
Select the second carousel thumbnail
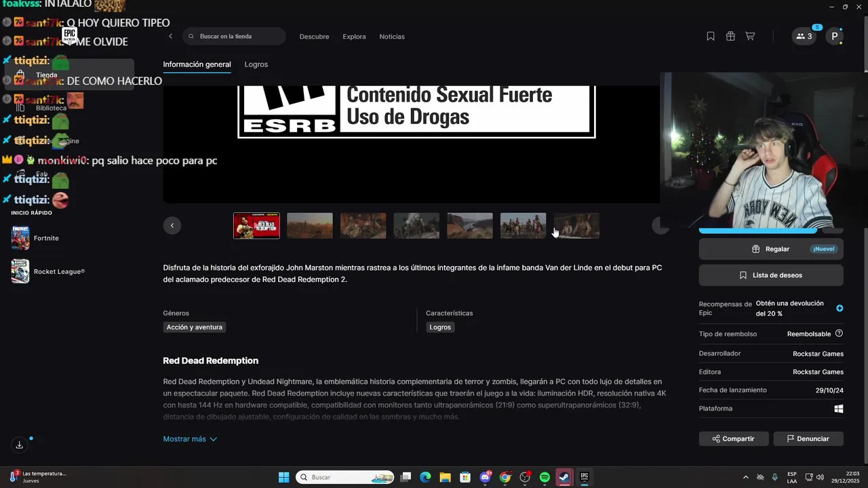coord(310,226)
